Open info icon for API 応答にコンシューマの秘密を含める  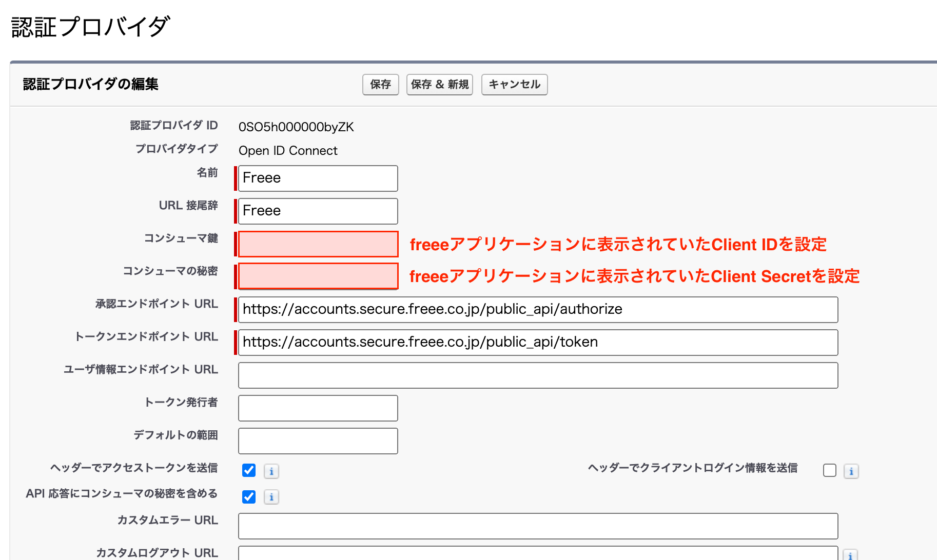[x=271, y=497]
